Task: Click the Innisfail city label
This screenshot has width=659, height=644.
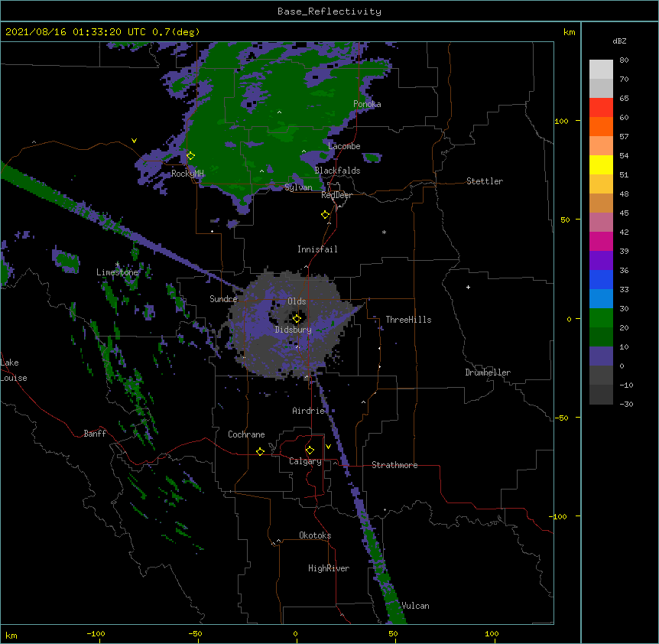Action: pos(317,249)
